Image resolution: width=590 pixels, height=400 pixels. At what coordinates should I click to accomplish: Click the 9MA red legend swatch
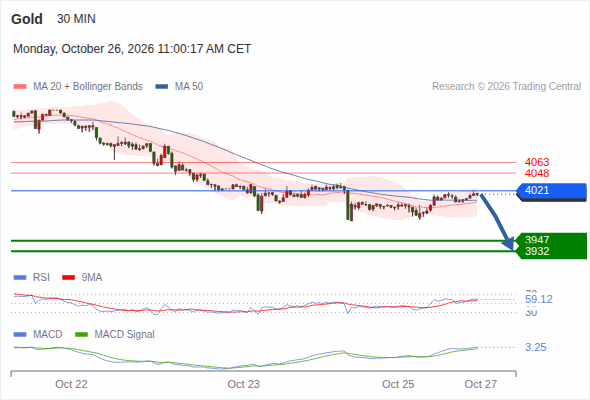[68, 278]
